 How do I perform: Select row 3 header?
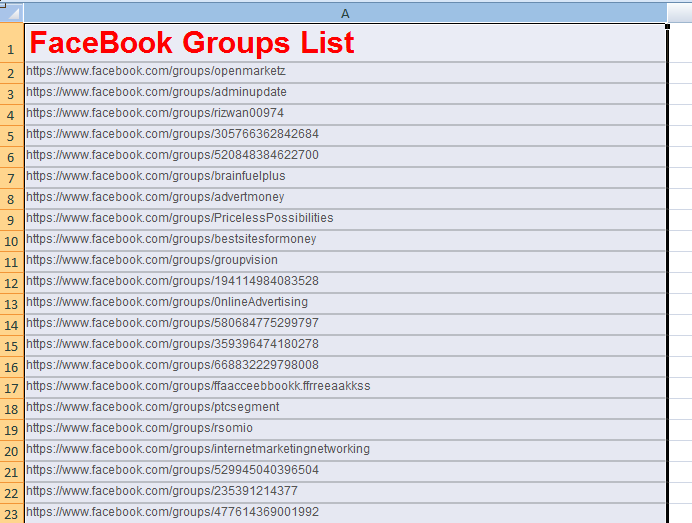[12, 94]
